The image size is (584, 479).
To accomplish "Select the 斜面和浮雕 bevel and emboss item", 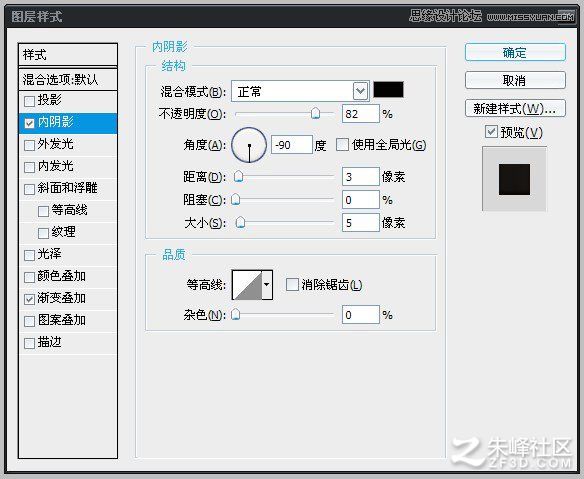I will tap(68, 188).
